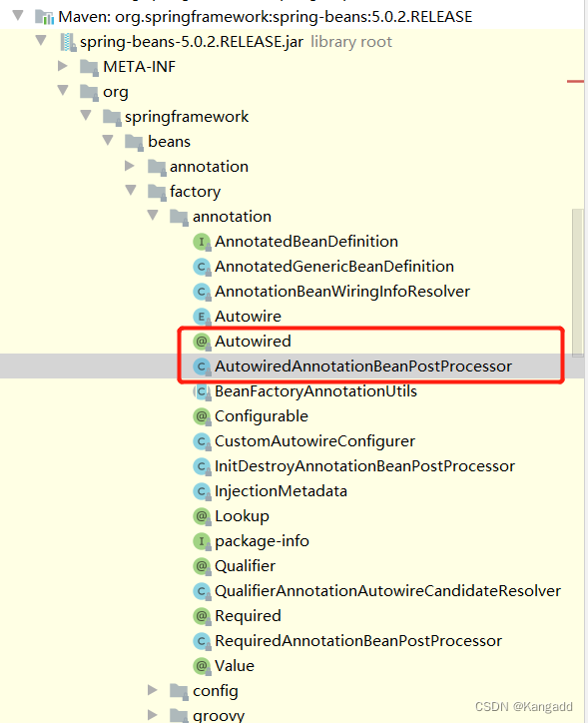
Task: Select RequiredAnnotationBeanPostProcessor class
Action: (x=358, y=641)
